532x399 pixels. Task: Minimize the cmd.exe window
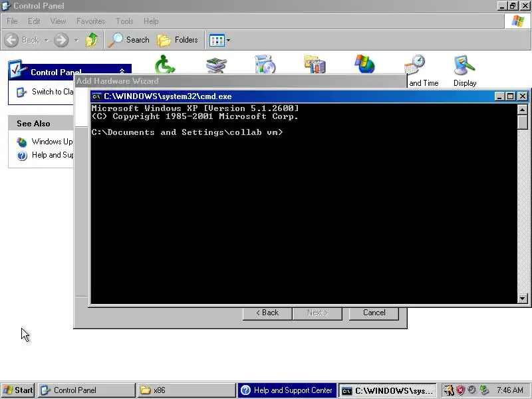click(x=499, y=96)
